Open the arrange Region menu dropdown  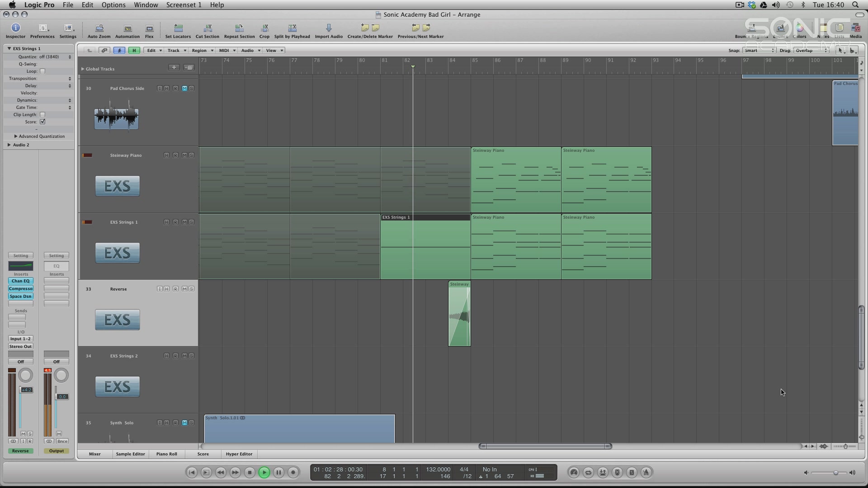pos(202,51)
